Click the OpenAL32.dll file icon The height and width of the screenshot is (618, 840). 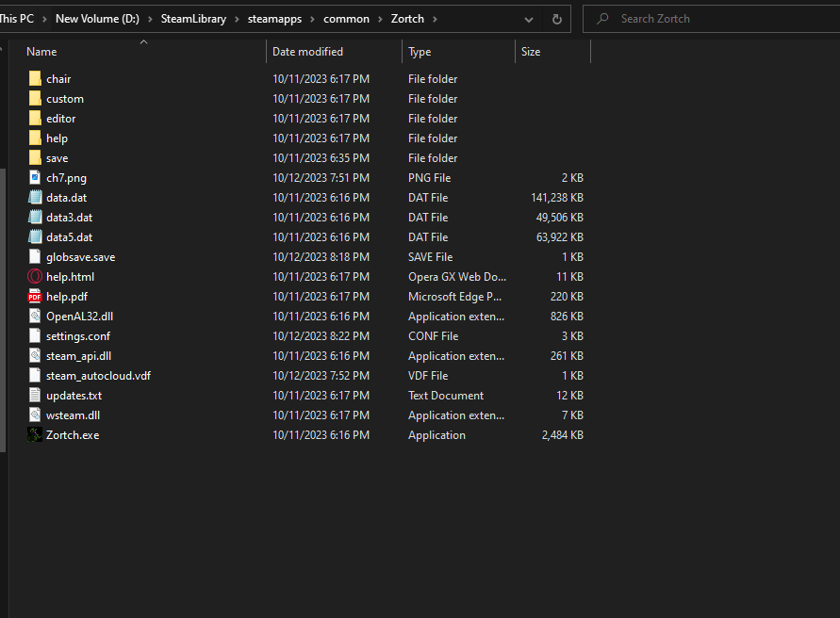(x=35, y=317)
